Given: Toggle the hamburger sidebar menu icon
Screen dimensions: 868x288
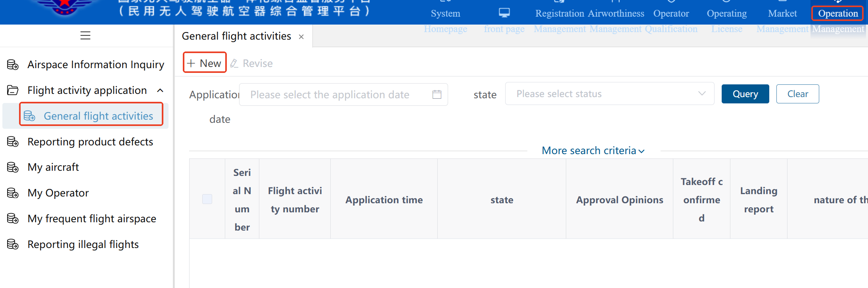Looking at the screenshot, I should 85,36.
